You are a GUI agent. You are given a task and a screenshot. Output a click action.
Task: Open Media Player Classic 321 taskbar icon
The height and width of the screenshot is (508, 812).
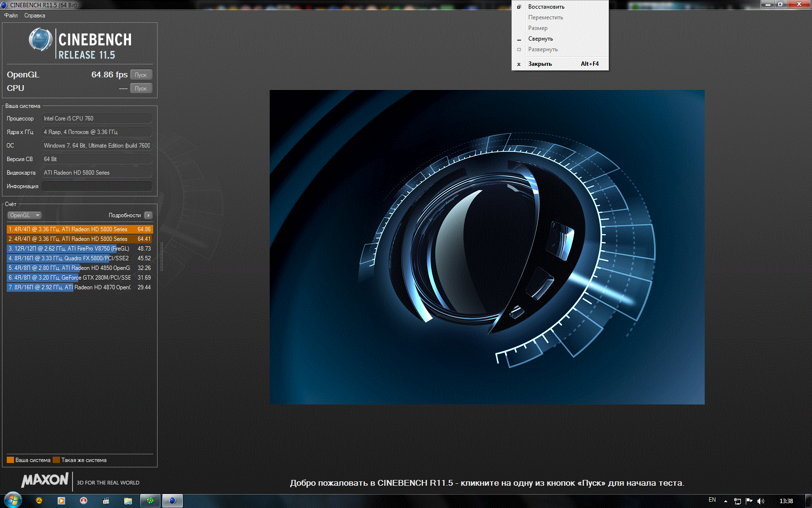click(x=106, y=501)
